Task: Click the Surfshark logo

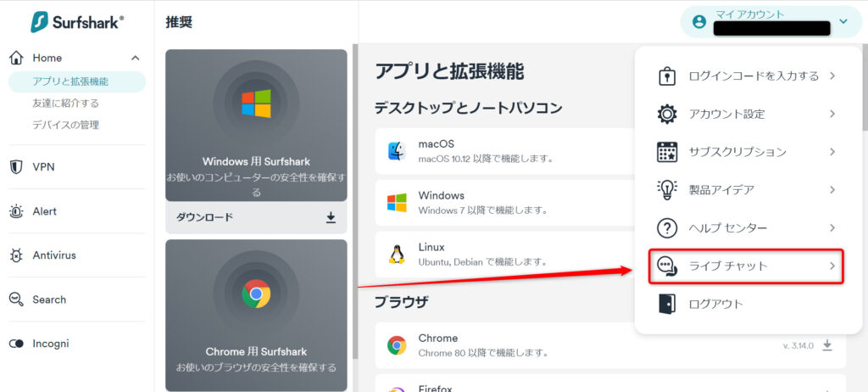Action: 77,22
